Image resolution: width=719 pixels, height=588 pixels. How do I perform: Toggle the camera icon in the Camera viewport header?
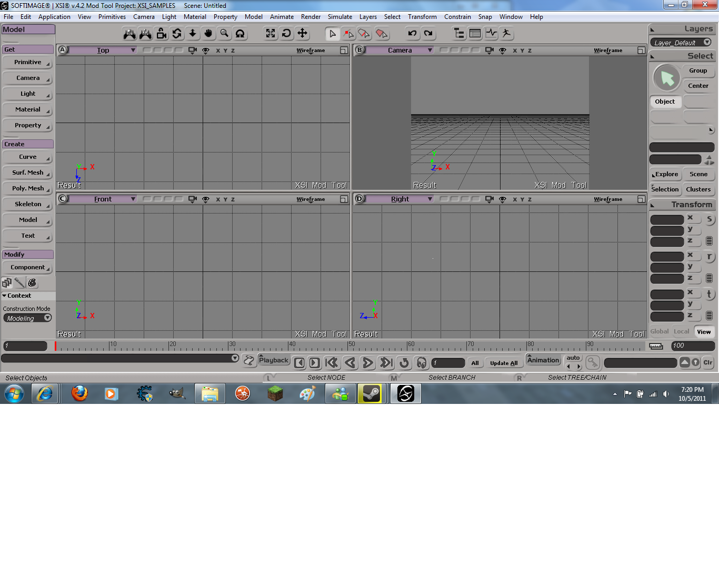point(488,50)
